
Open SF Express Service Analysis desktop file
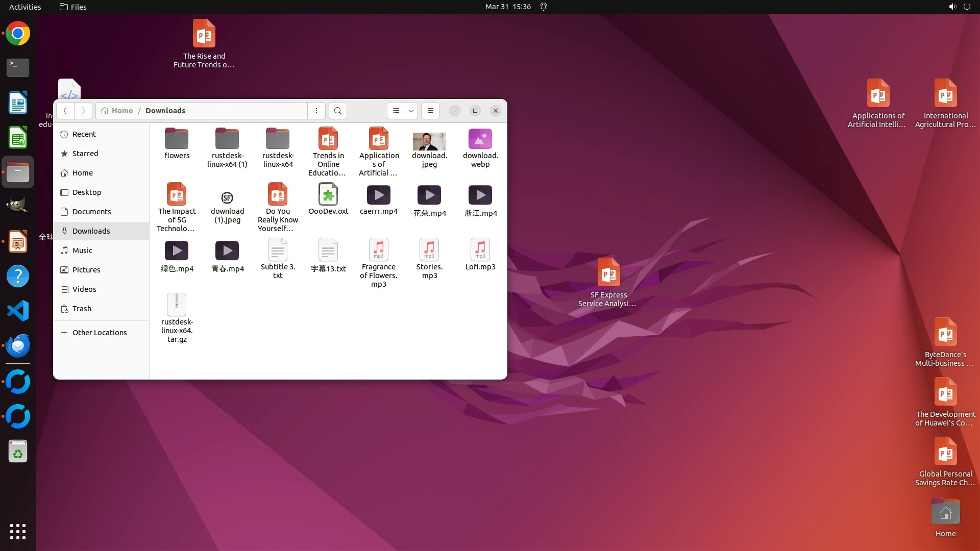click(608, 273)
